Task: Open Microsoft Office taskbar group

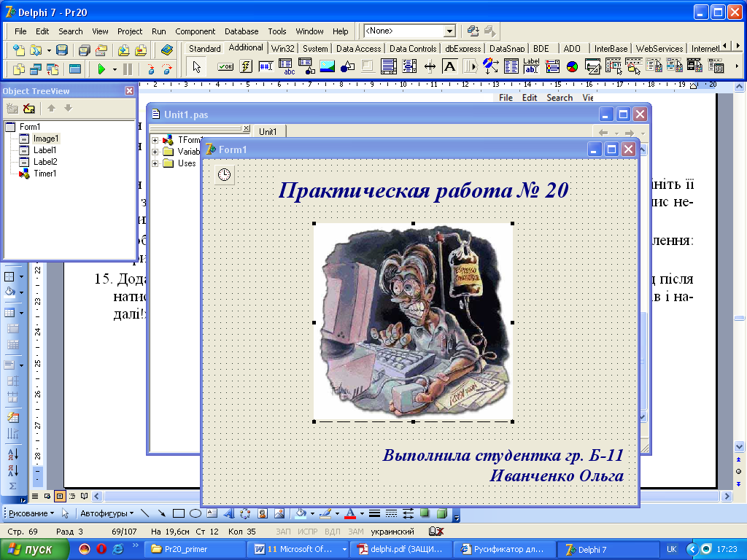Action: point(300,549)
